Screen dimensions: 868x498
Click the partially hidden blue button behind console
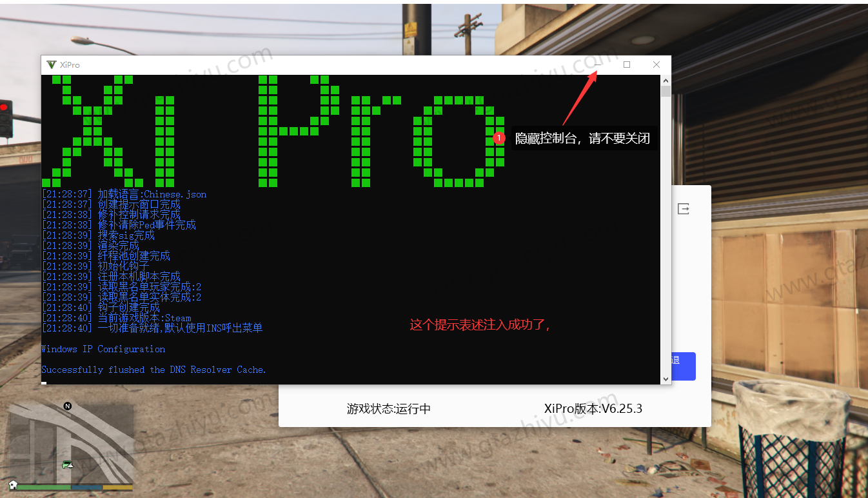point(684,366)
